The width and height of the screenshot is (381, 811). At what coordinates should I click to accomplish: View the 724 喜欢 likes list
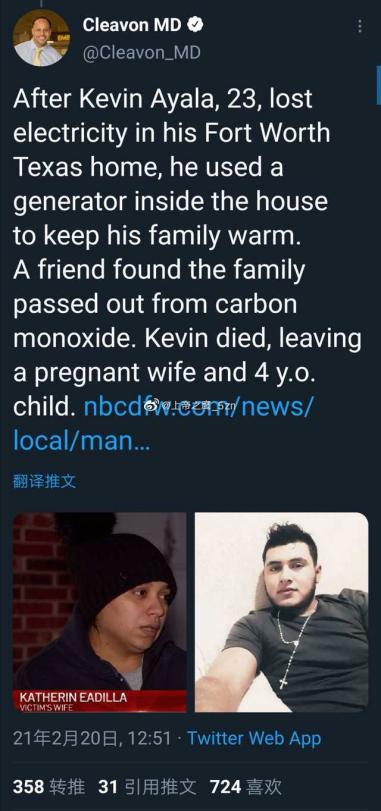tap(246, 787)
